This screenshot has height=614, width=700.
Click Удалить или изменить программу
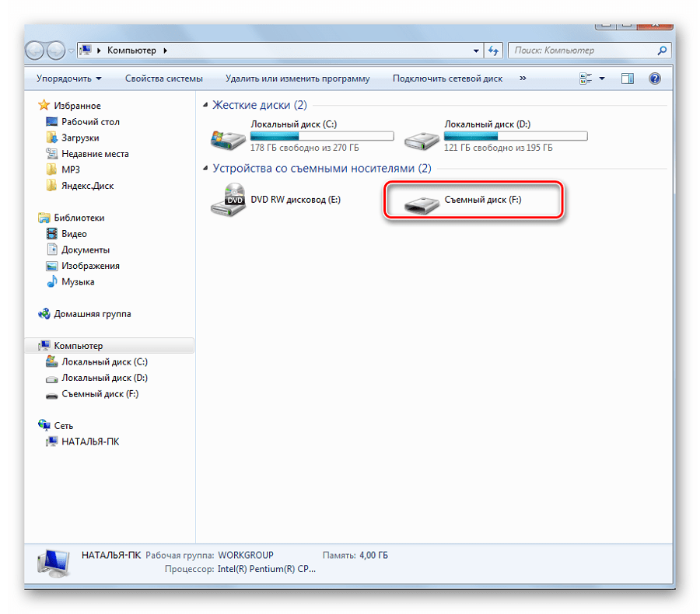click(298, 78)
